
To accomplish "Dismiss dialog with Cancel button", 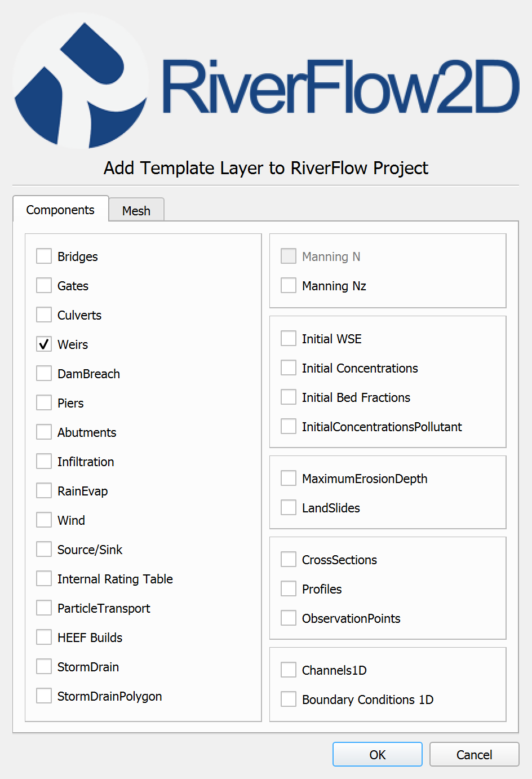I will point(474,755).
